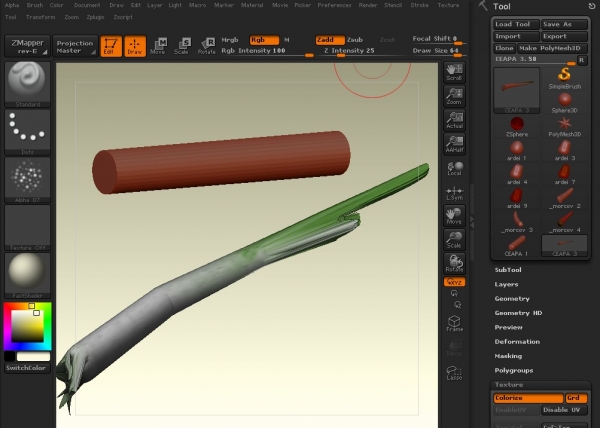Open the ZMapper rev-E plugin

[x=27, y=46]
